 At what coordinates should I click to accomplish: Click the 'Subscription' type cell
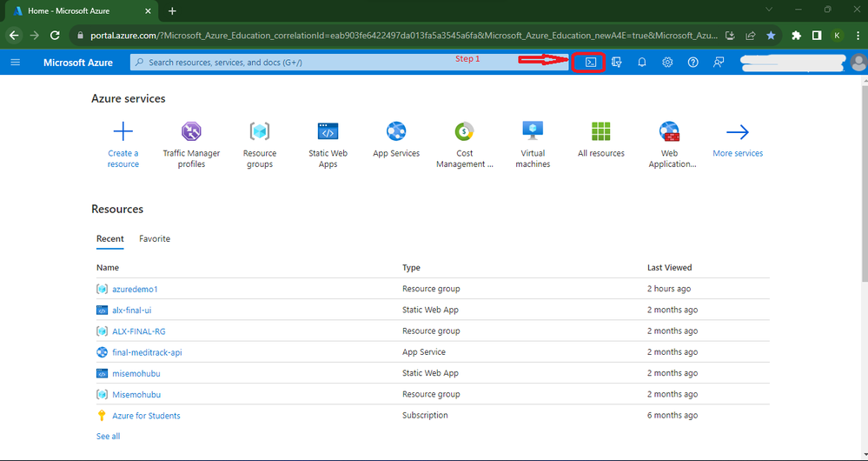click(x=425, y=416)
